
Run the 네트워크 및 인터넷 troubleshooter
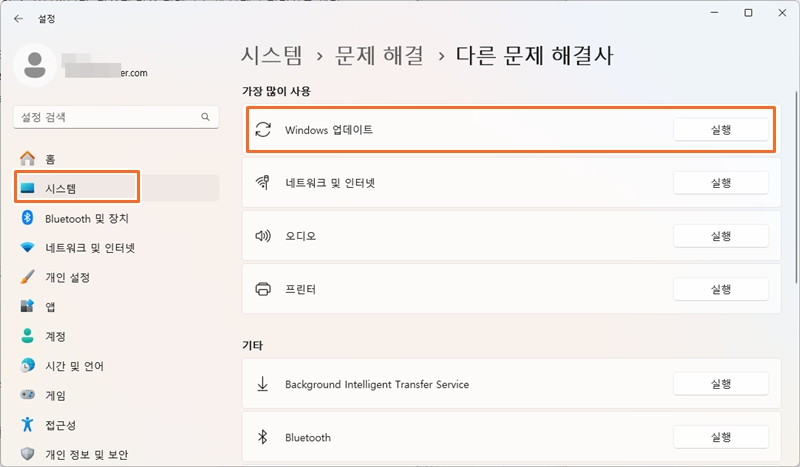pos(721,183)
